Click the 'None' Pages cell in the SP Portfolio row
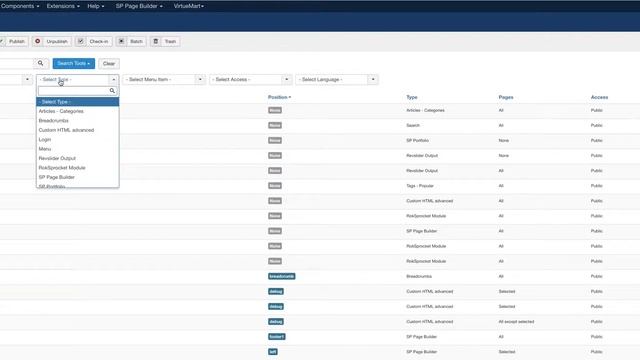 [503, 140]
